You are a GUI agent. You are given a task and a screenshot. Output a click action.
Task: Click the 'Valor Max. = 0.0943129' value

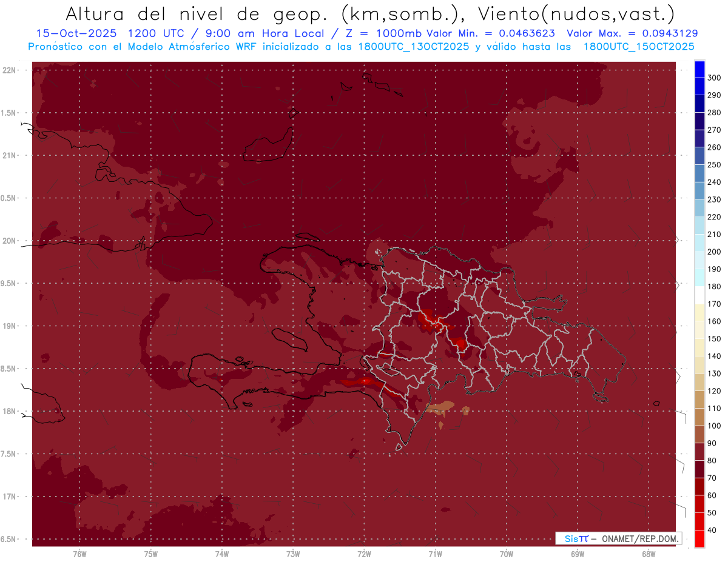[x=632, y=33]
